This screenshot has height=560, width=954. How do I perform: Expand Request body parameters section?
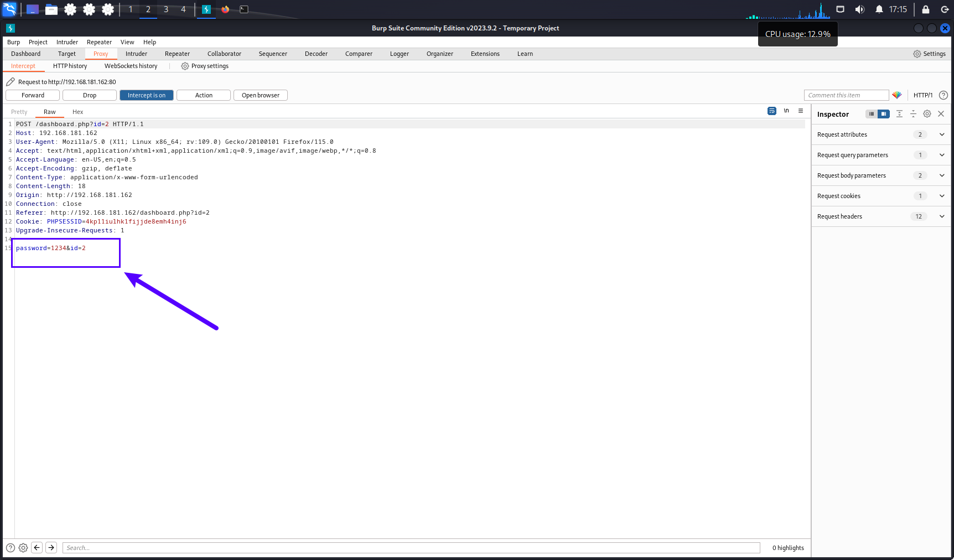point(881,175)
